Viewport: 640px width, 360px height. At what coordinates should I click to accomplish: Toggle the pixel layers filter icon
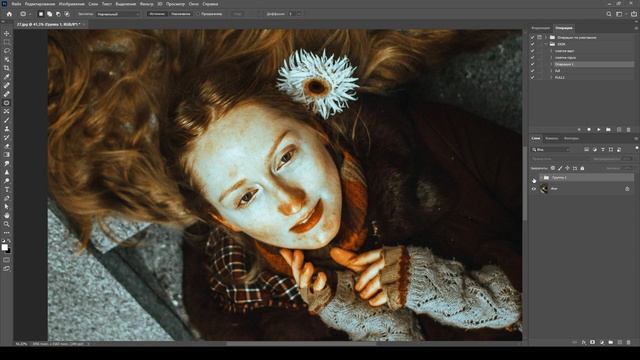pos(587,150)
